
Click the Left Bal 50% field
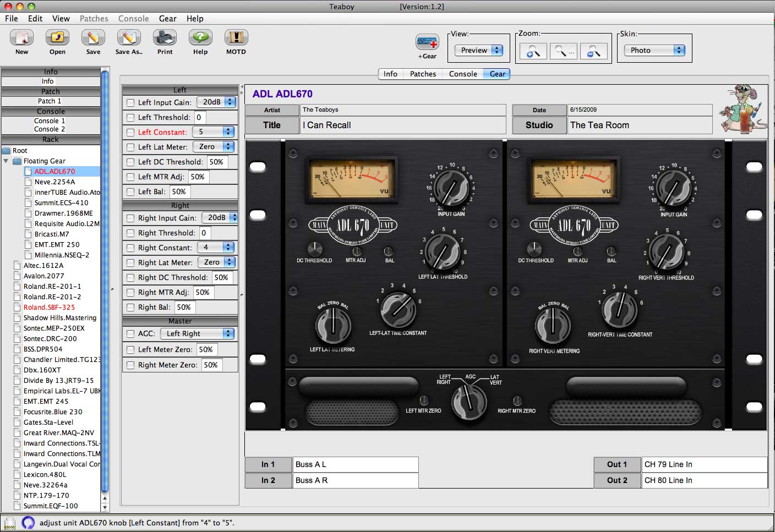coord(179,191)
